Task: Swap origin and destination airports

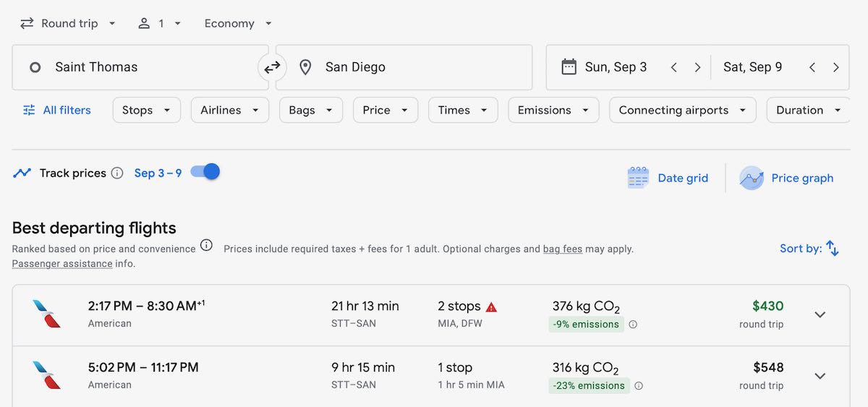Action: click(272, 67)
